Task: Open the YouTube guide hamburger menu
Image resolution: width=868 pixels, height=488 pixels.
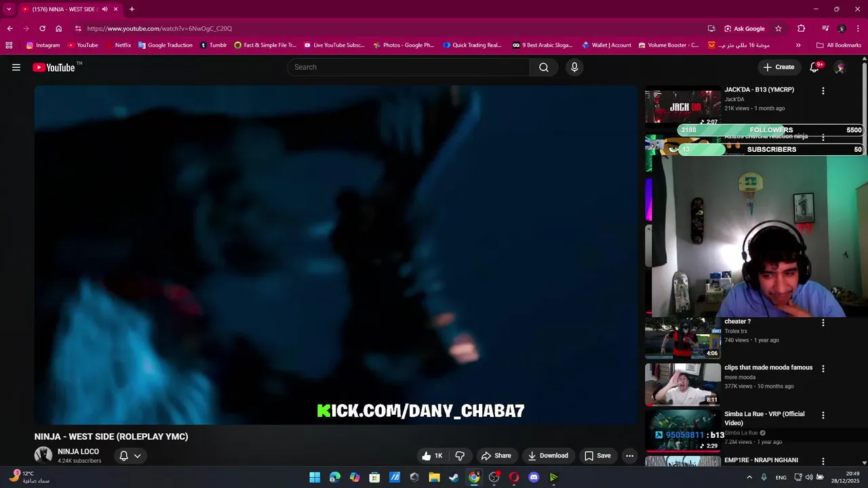Action: [x=16, y=67]
